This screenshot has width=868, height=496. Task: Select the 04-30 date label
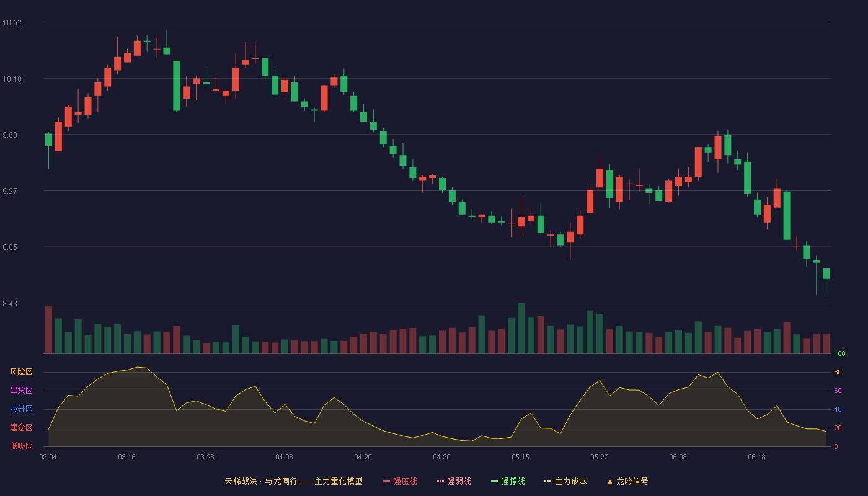441,457
